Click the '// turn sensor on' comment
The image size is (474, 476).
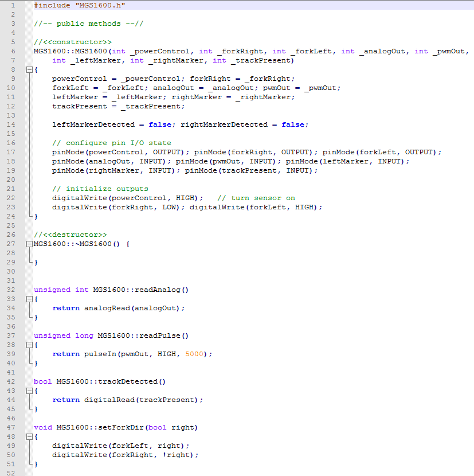coord(256,198)
